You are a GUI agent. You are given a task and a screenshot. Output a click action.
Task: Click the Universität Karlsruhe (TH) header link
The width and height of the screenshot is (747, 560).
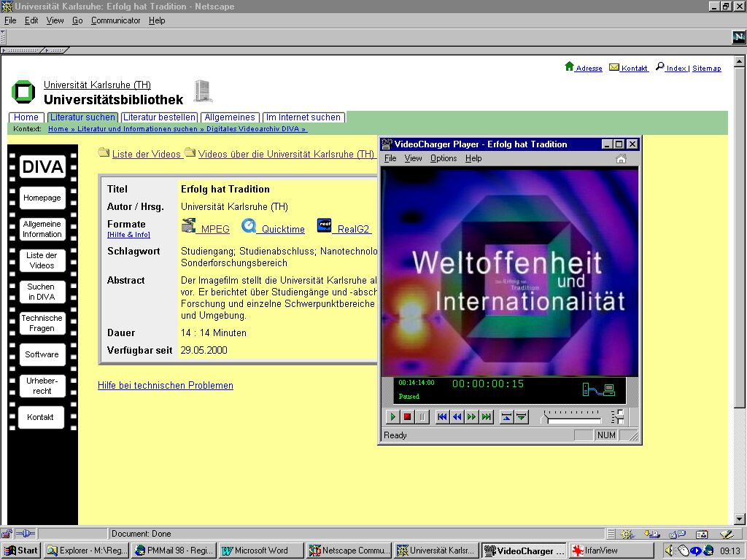(x=97, y=85)
